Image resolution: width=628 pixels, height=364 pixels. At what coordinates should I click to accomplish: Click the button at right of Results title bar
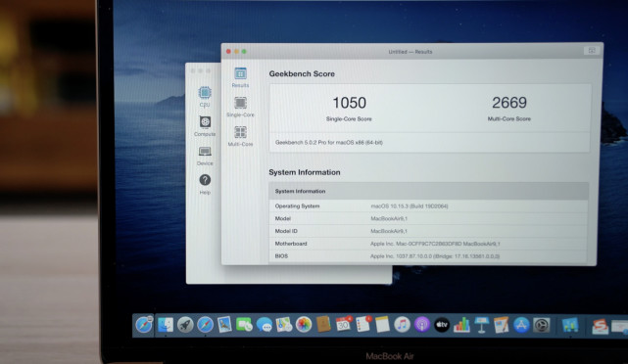tap(592, 51)
